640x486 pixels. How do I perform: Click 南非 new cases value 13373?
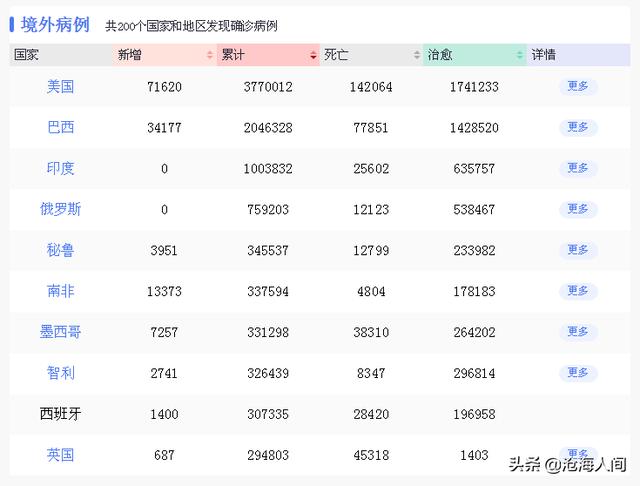pos(164,291)
